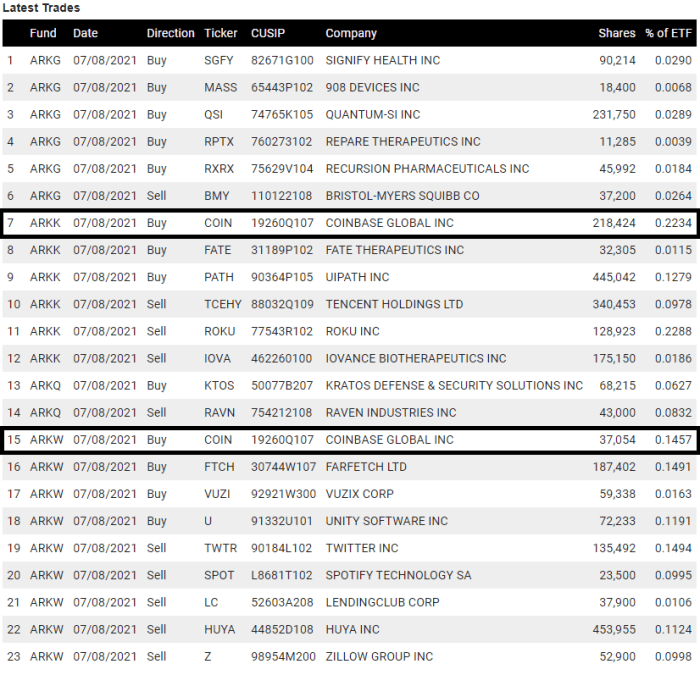Viewport: 700px width, 675px height.
Task: Click the KTOS ticker cell
Action: (219, 386)
